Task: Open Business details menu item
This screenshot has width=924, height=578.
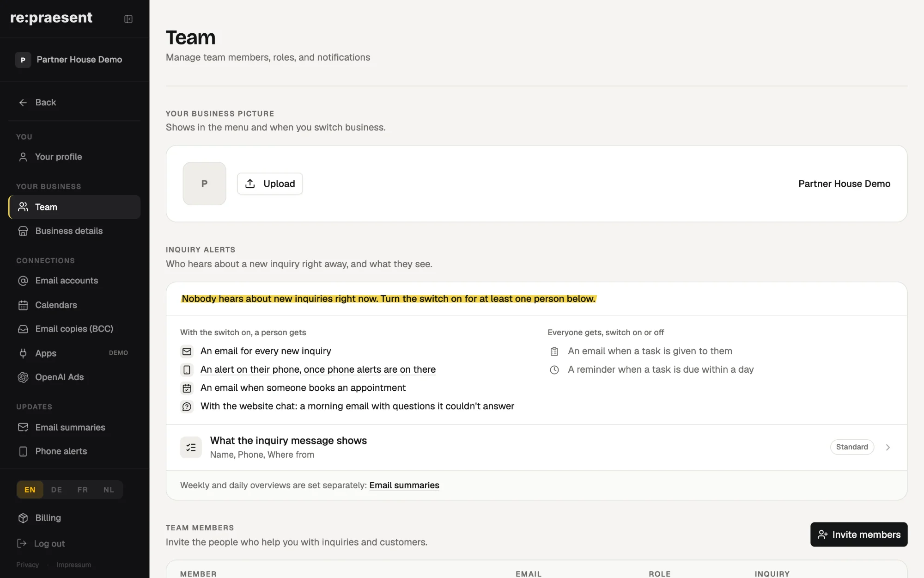Action: [x=74, y=231]
